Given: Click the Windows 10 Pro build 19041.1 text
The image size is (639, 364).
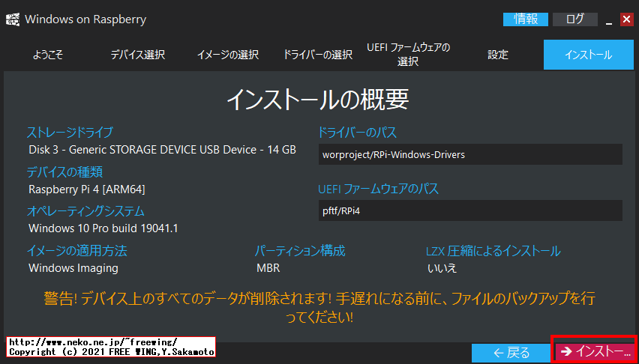Looking at the screenshot, I should 103,228.
